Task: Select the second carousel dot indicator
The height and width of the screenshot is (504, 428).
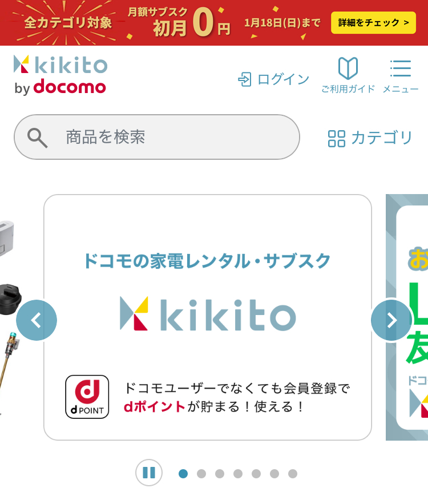Action: click(x=201, y=474)
